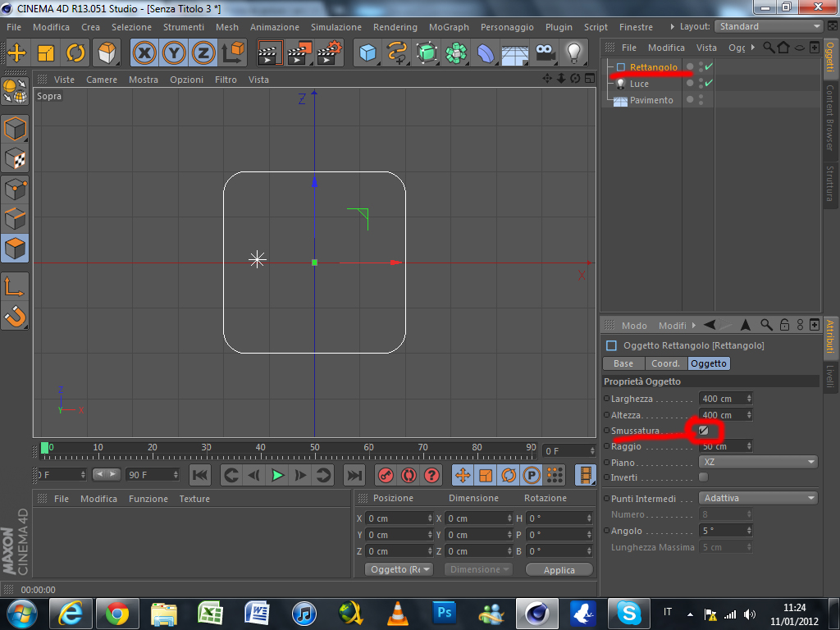Open the Piano dropdown set to XZ
The image size is (840, 630).
click(x=758, y=462)
